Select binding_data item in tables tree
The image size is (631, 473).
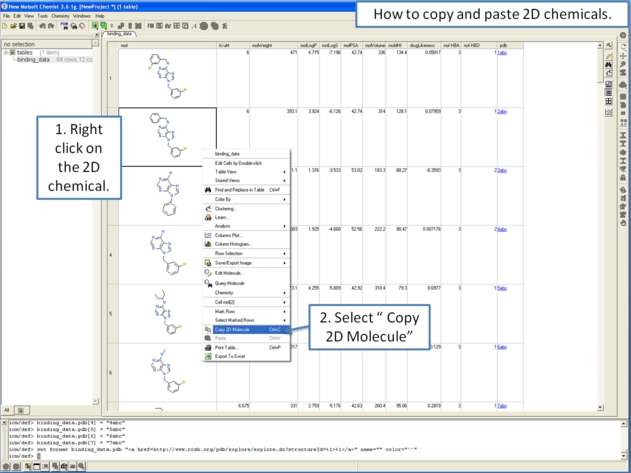33,60
